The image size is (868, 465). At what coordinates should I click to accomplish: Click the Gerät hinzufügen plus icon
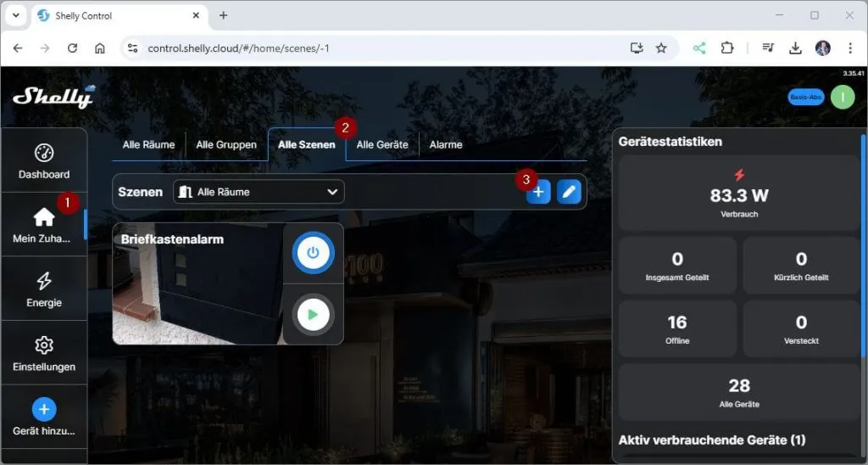pyautogui.click(x=44, y=410)
